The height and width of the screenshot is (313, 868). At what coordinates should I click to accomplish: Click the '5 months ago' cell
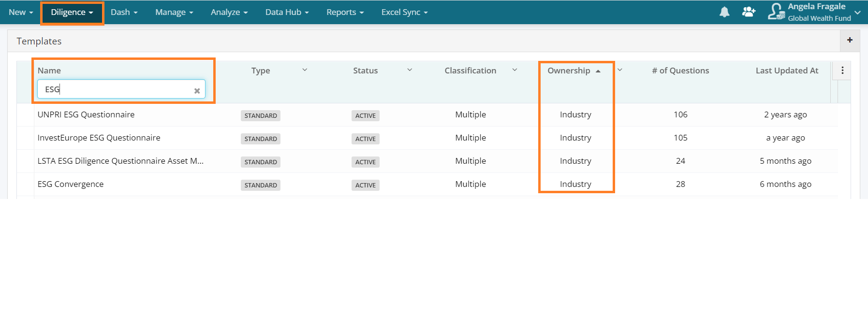pos(785,161)
